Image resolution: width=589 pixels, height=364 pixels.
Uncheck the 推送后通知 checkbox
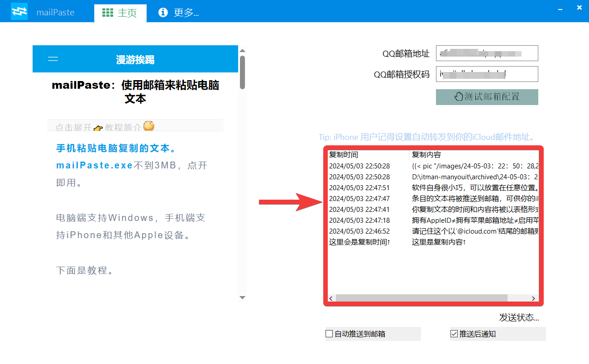(454, 334)
